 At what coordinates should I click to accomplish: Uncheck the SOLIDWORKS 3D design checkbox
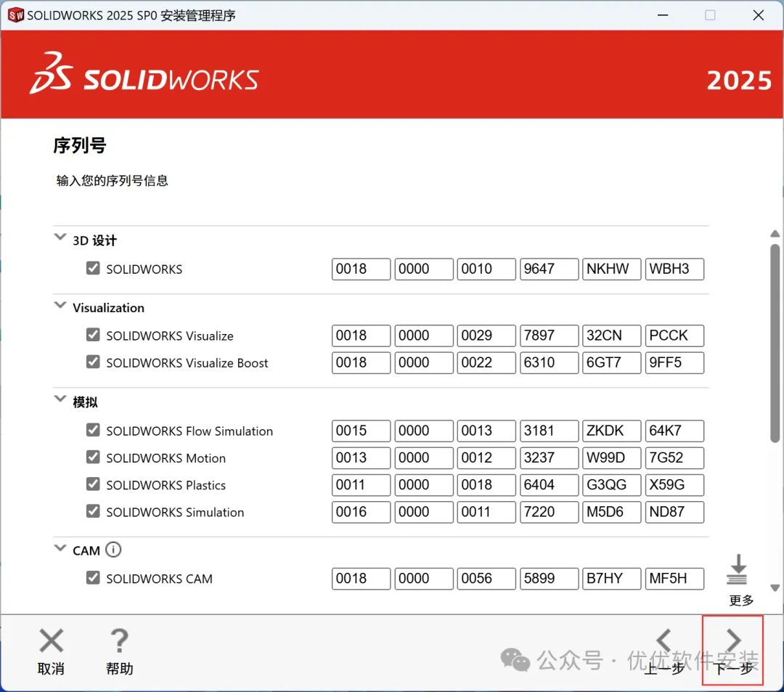[93, 268]
